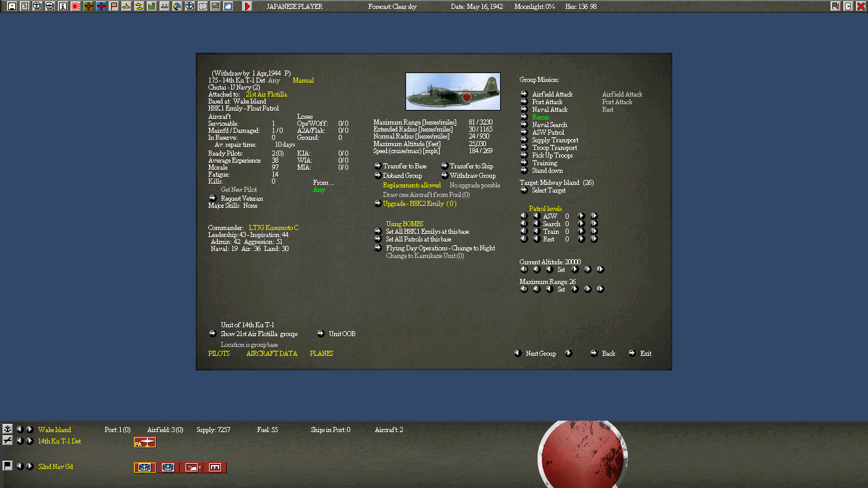Image resolution: width=868 pixels, height=488 pixels.
Task: Set group mission to Supply Transport
Action: click(524, 140)
